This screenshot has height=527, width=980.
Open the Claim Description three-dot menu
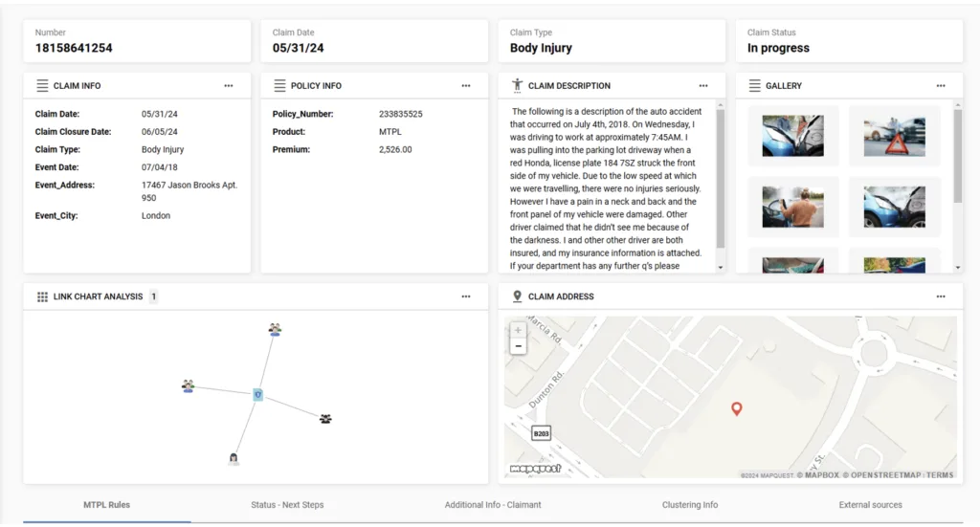(x=703, y=85)
